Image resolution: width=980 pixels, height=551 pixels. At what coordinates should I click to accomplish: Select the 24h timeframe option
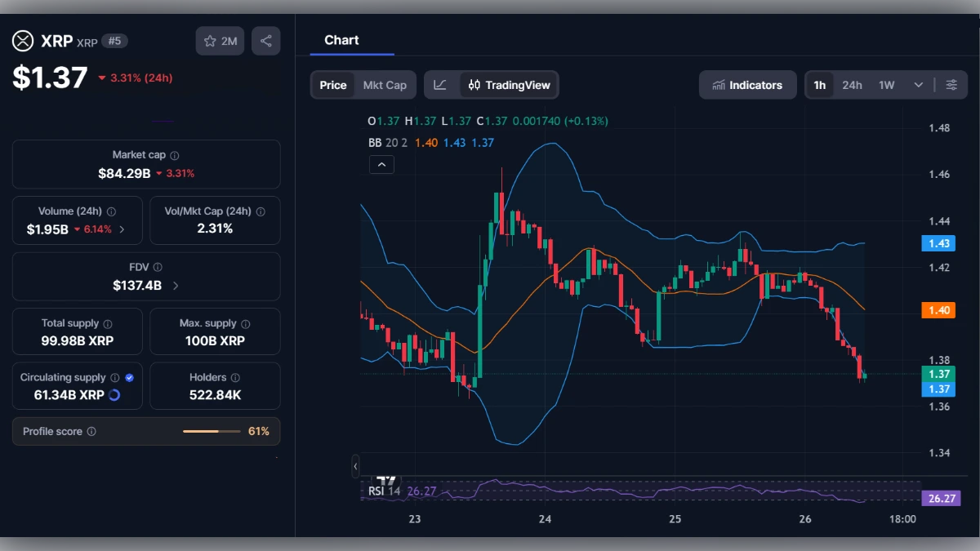tap(851, 84)
